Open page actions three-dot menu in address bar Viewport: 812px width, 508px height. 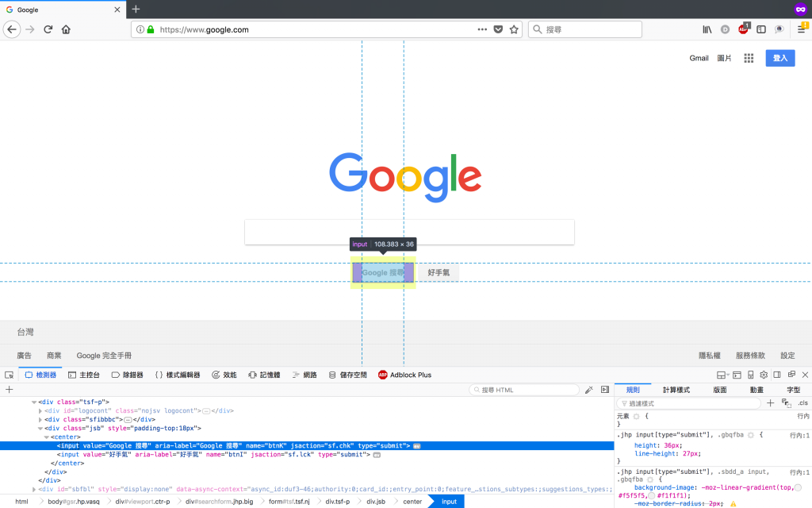(x=482, y=29)
